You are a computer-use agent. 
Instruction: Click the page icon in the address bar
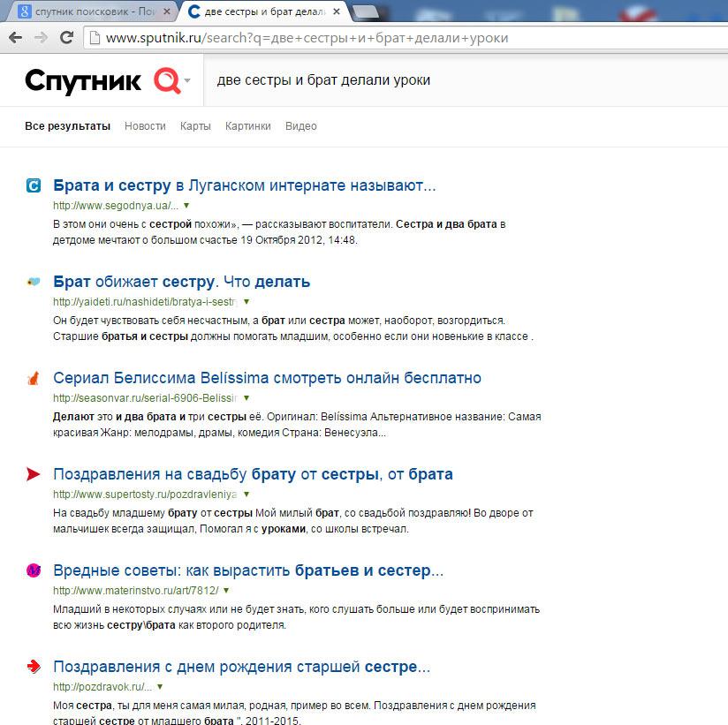95,38
